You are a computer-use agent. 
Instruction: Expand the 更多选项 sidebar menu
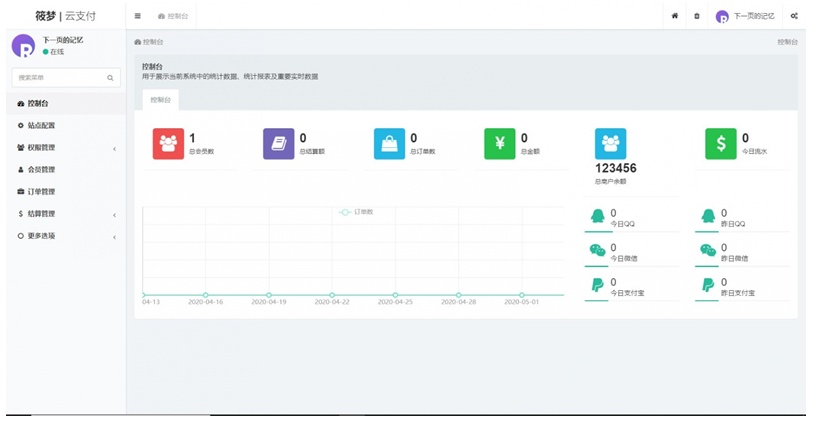click(64, 236)
